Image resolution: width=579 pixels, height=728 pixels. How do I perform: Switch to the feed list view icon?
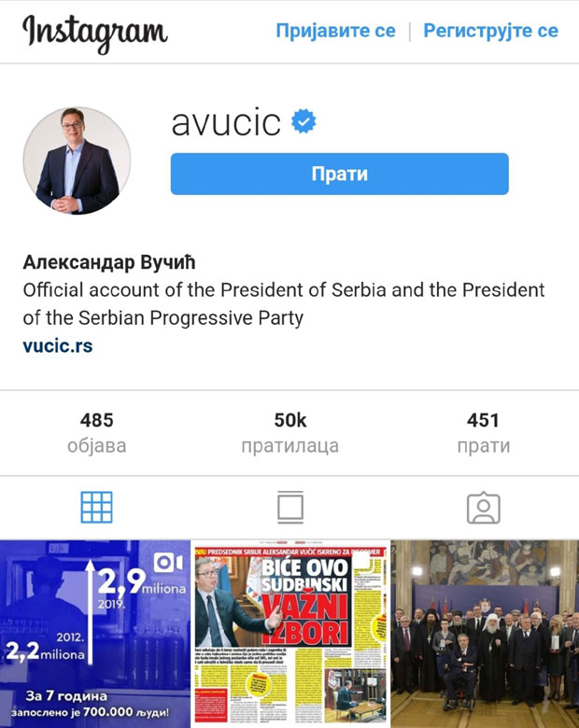tap(290, 508)
